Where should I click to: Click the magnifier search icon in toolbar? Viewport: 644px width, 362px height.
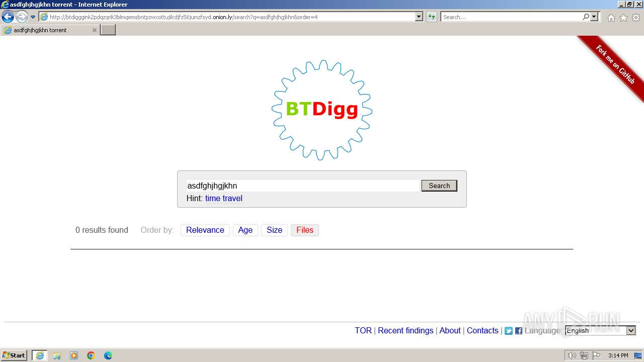(586, 17)
